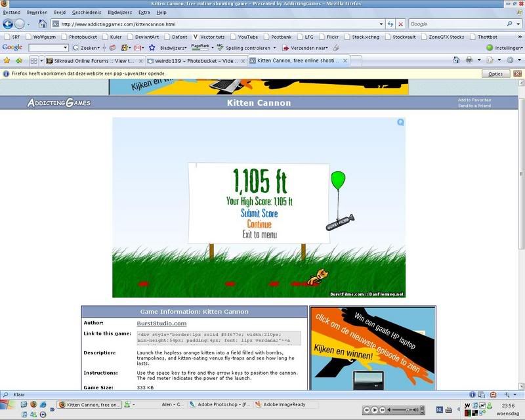Click the AddictingGames logo
This screenshot has height=420, width=525.
[x=59, y=102]
